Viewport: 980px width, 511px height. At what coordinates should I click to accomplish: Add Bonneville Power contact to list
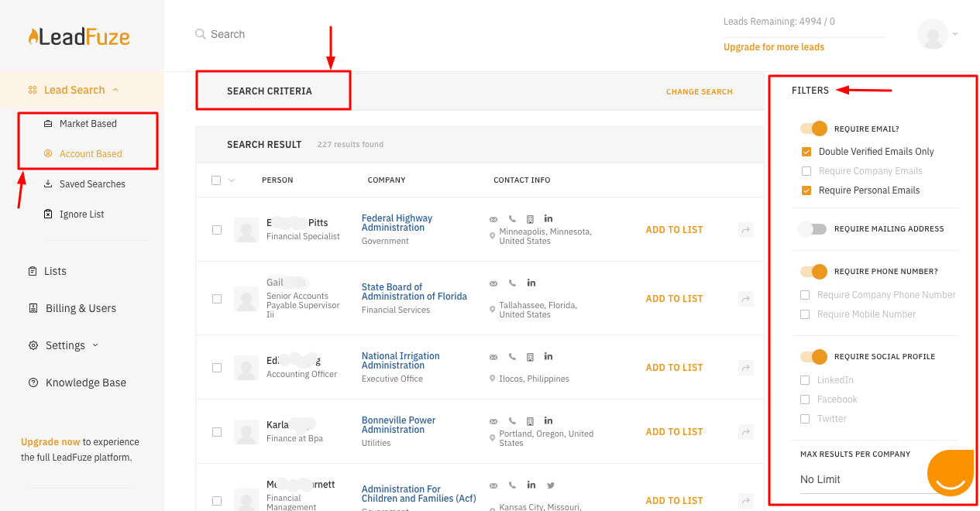click(675, 432)
